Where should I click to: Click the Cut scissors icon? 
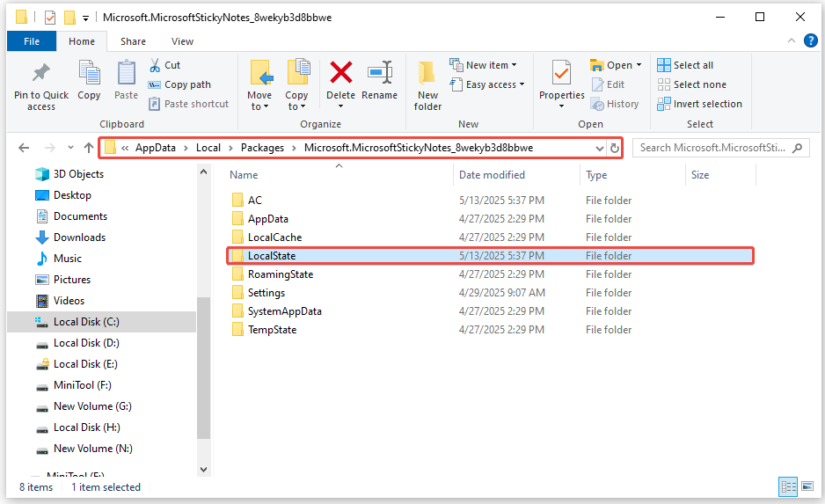click(x=155, y=65)
